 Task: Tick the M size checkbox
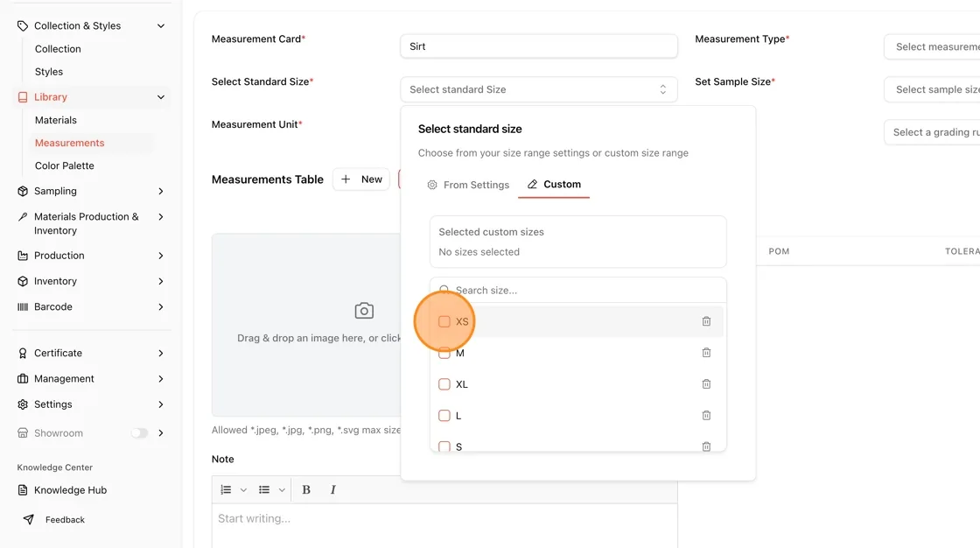[x=444, y=354]
